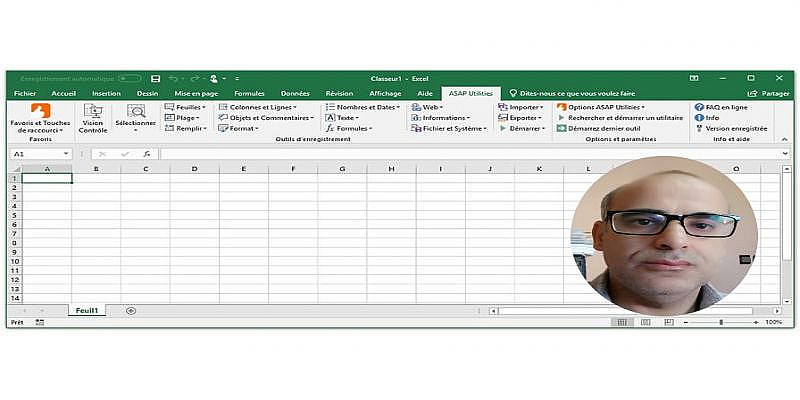Screen dimensions: 800x400
Task: Click the Redo arrow icon
Action: 194,79
